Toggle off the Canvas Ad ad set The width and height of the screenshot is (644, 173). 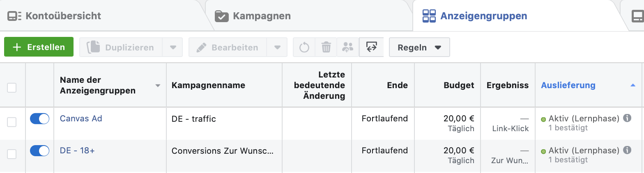tap(39, 119)
